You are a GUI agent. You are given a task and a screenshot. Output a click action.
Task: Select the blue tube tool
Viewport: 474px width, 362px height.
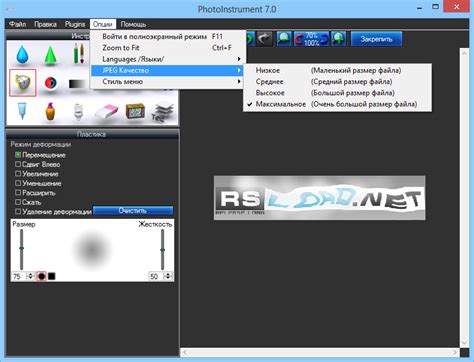[22, 111]
